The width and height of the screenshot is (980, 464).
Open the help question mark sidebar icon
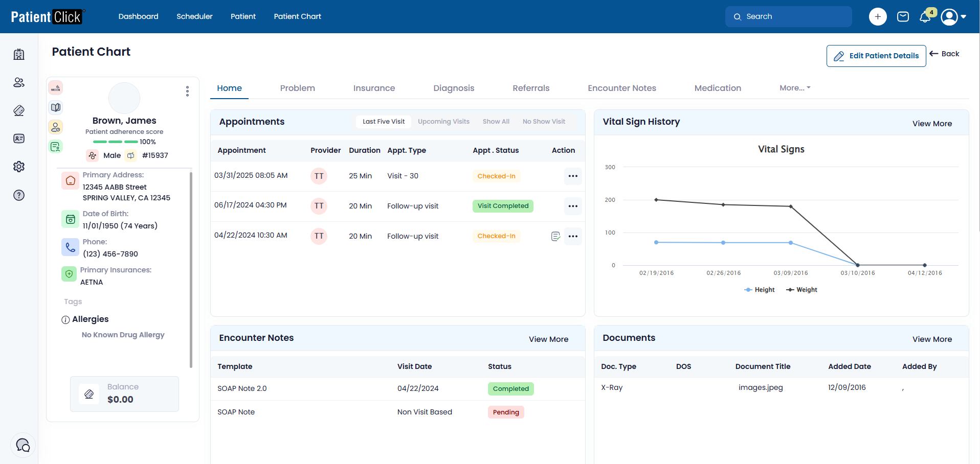[19, 195]
